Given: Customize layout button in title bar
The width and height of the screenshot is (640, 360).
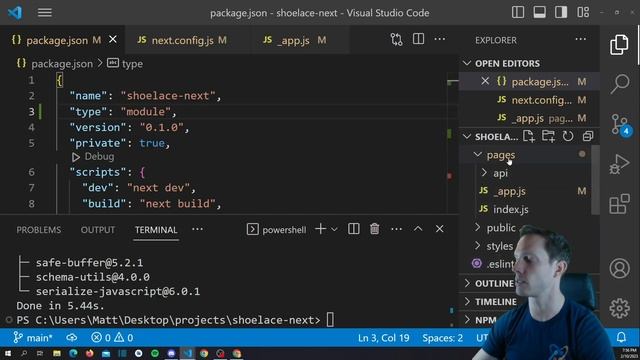Looking at the screenshot, I should (583, 12).
